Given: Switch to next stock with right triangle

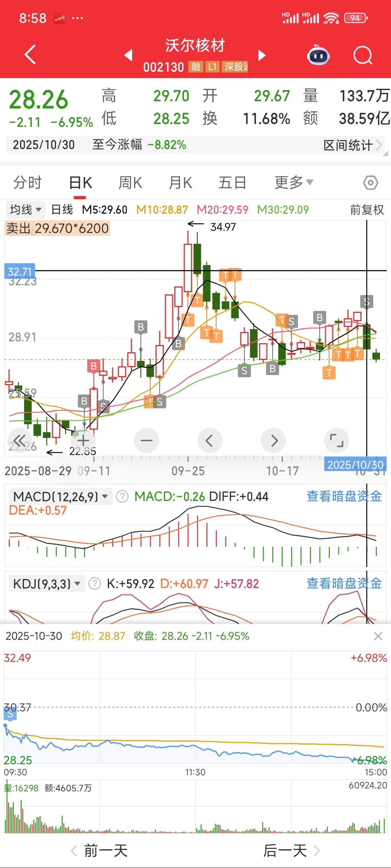Looking at the screenshot, I should 262,55.
